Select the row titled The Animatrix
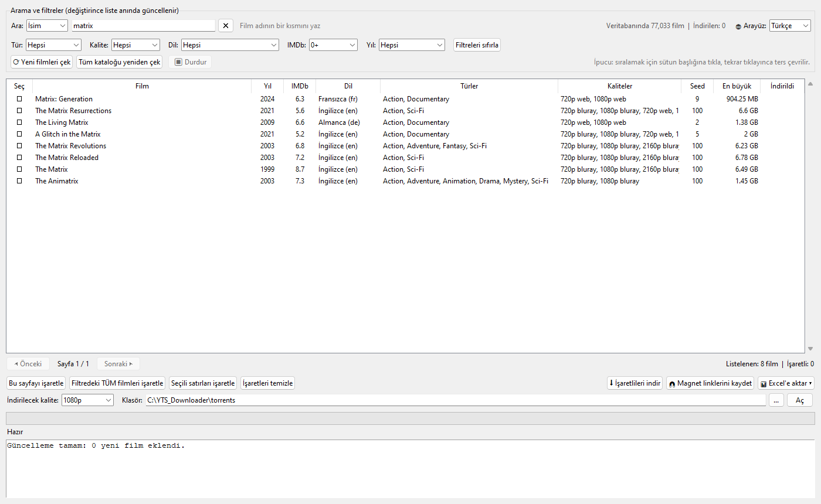Image resolution: width=821 pixels, height=504 pixels. [405, 181]
